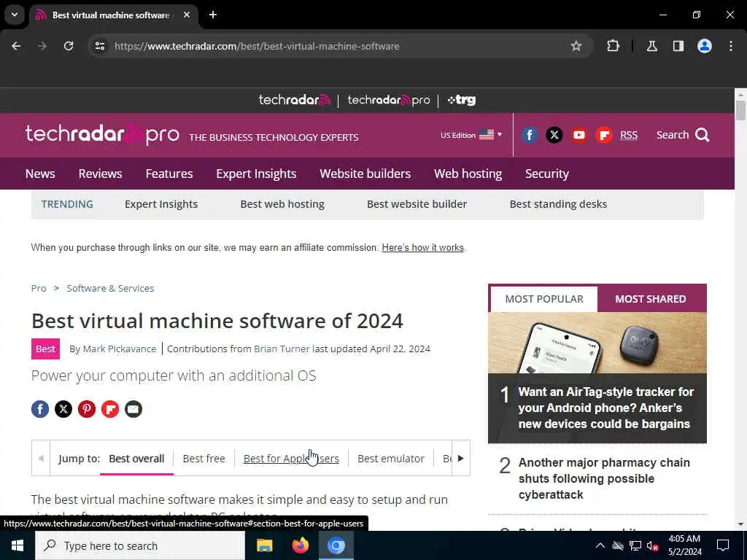Open the Here's how it works link

(422, 248)
